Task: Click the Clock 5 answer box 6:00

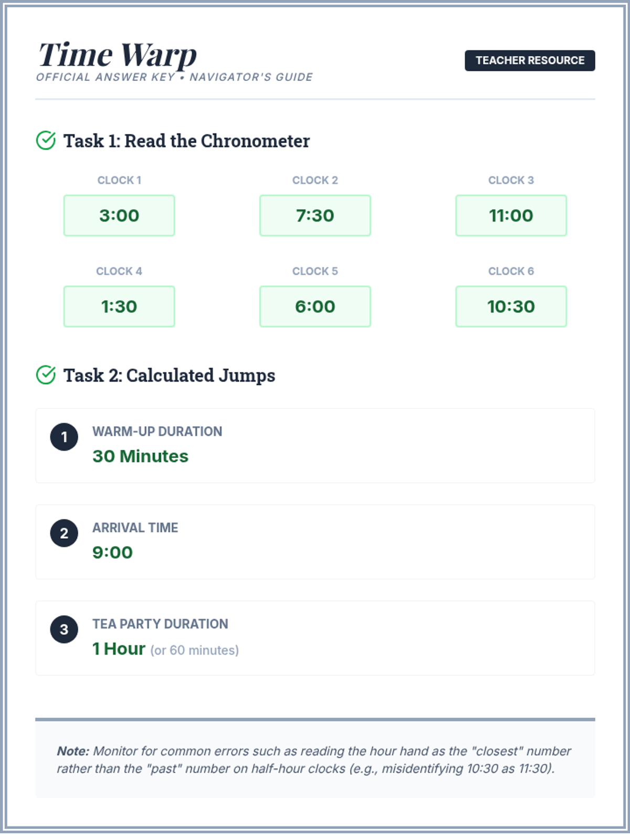Action: [315, 307]
